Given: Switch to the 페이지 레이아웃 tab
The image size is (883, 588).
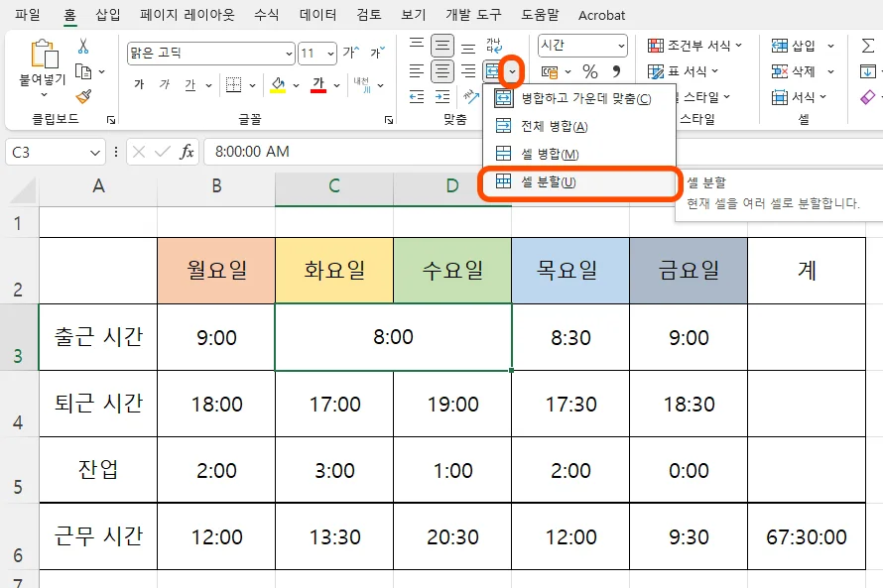Looking at the screenshot, I should [187, 15].
